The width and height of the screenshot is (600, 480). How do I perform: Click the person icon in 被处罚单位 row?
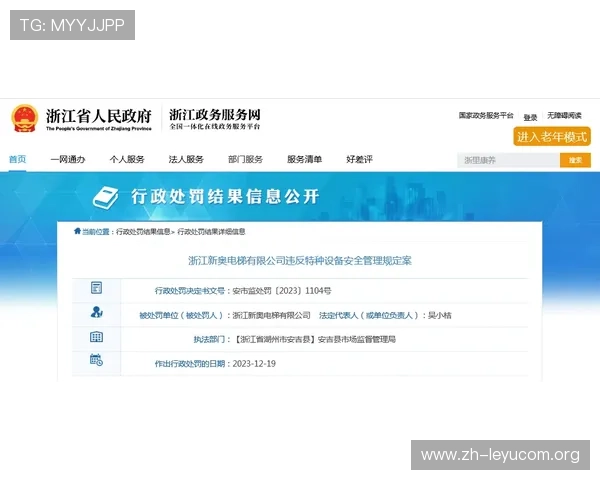[x=96, y=312]
